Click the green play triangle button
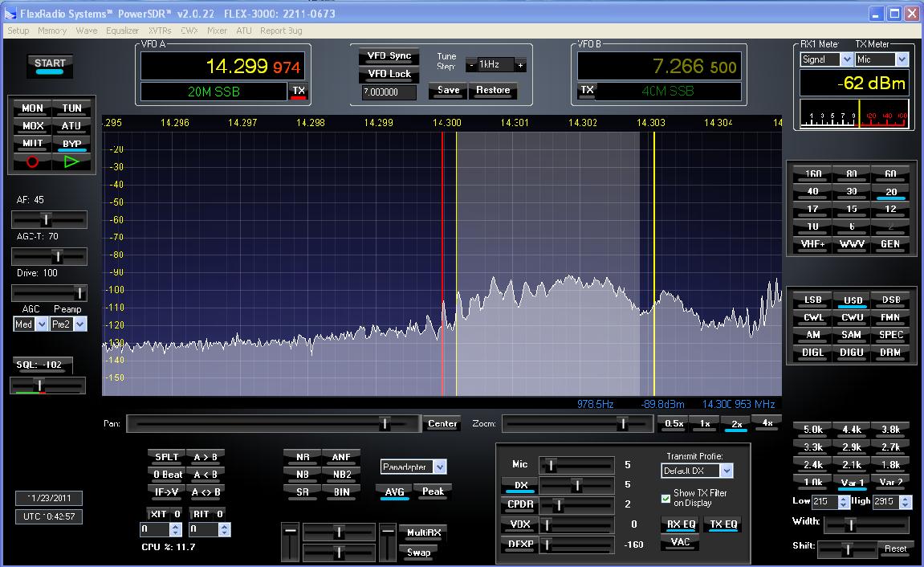Screen dimensions: 924x567 click(71, 161)
